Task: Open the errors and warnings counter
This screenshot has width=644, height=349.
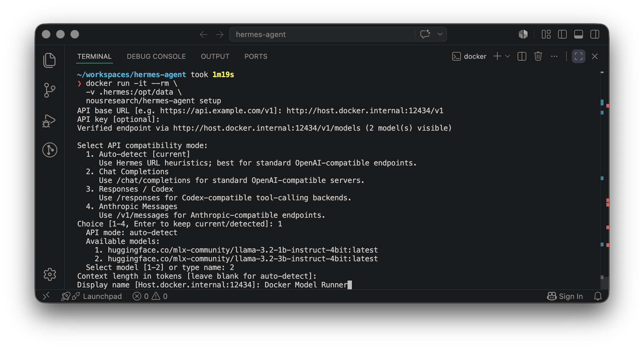Action: [x=150, y=296]
